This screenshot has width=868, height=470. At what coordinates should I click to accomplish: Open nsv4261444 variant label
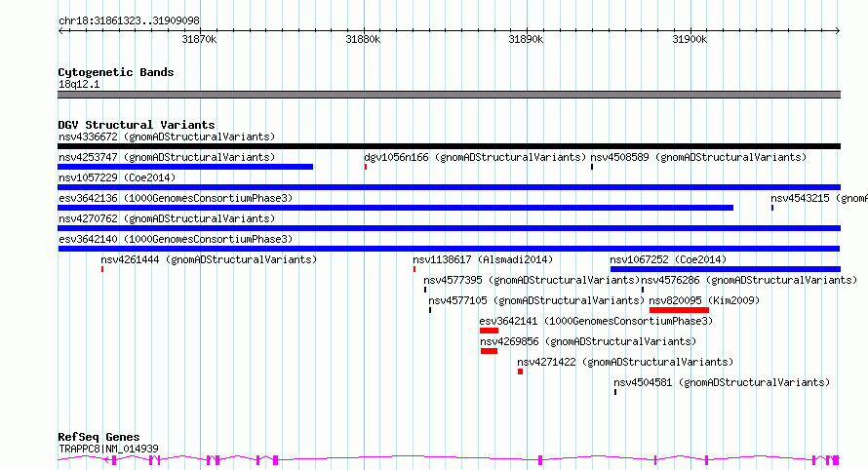(209, 259)
